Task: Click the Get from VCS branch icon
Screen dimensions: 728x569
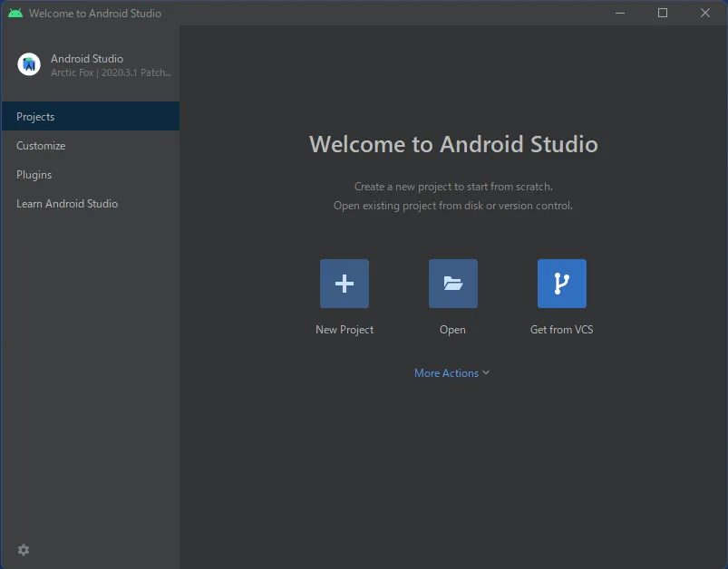Action: pyautogui.click(x=561, y=284)
